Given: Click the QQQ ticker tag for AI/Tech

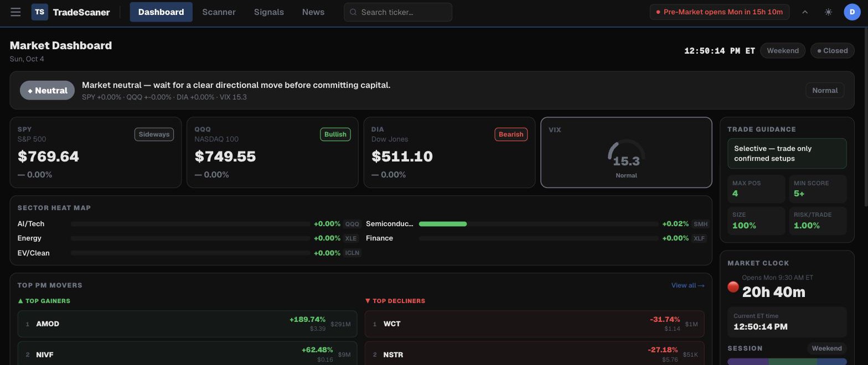Looking at the screenshot, I should coord(352,224).
